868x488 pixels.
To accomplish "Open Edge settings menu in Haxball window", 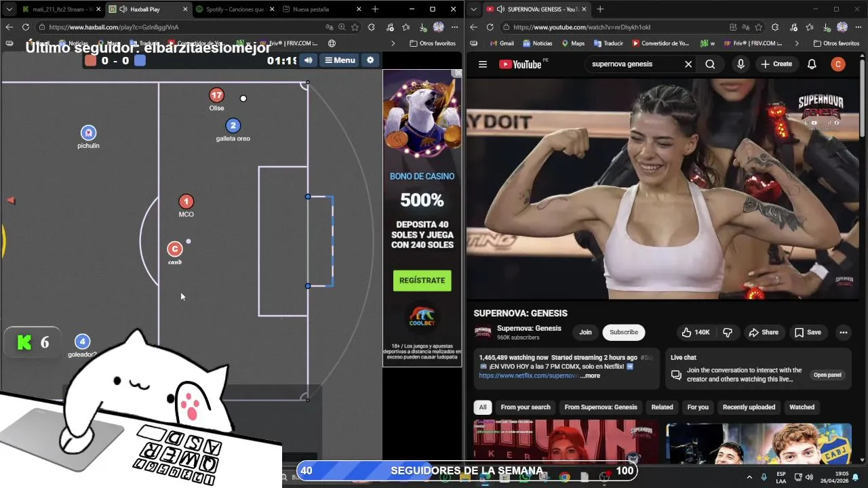I will click(454, 27).
